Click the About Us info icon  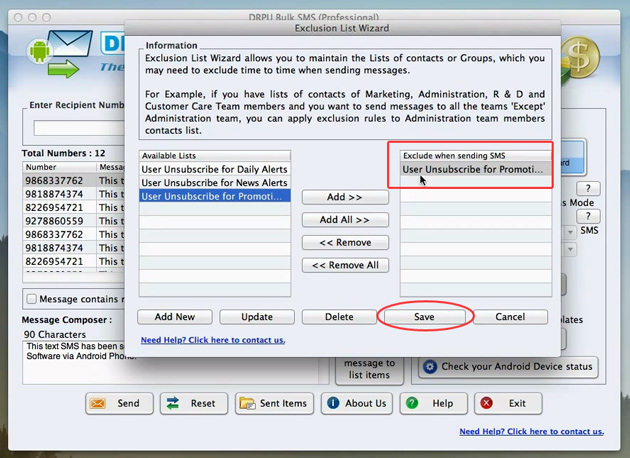click(x=333, y=403)
